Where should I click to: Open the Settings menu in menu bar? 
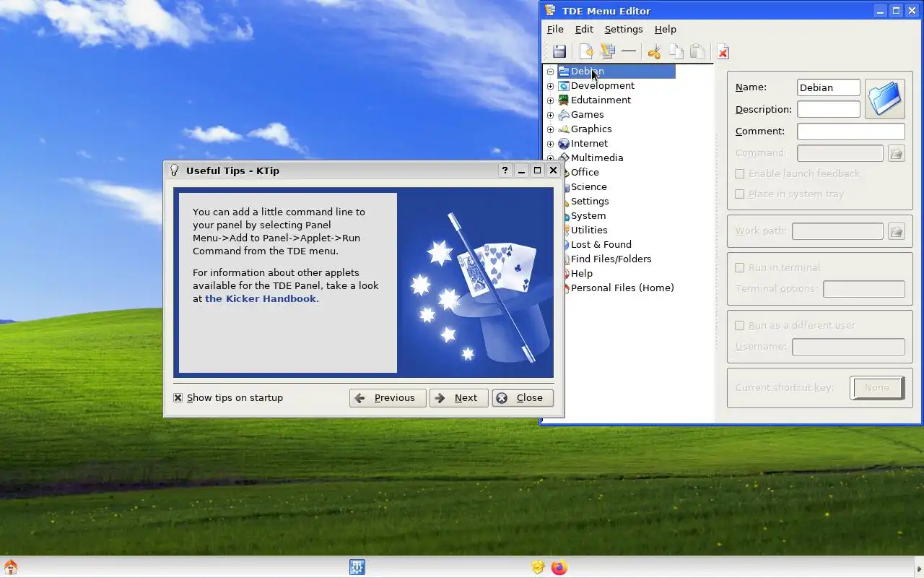[x=624, y=29]
